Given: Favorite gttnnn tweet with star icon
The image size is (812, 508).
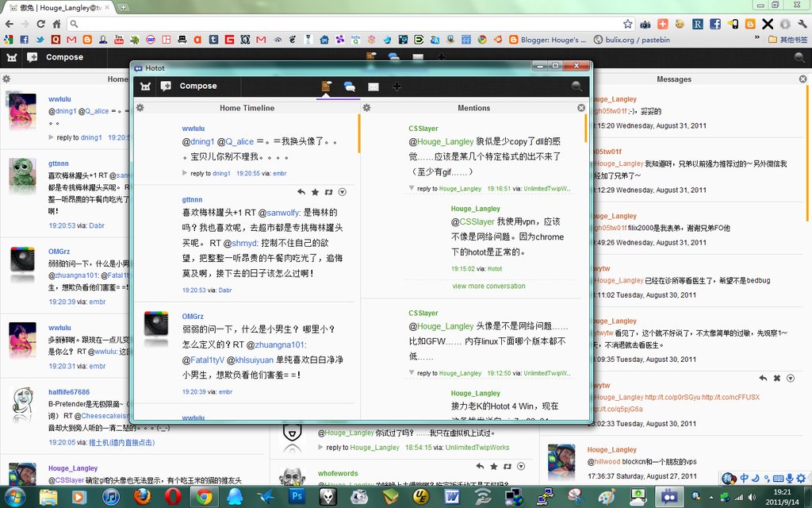Looking at the screenshot, I should (315, 192).
